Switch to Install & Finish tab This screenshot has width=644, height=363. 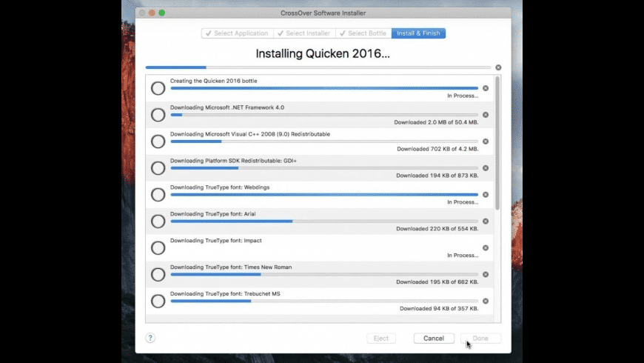point(418,33)
